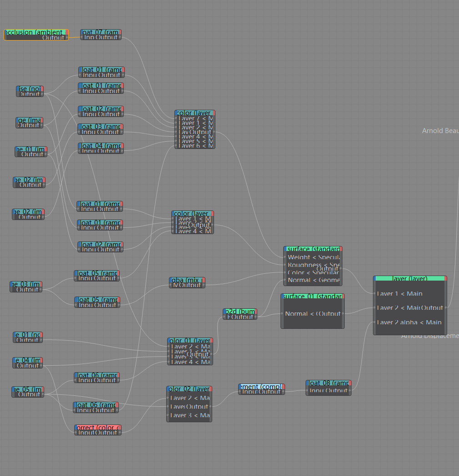
Task: Select the surface (standard) node title
Action: click(313, 249)
